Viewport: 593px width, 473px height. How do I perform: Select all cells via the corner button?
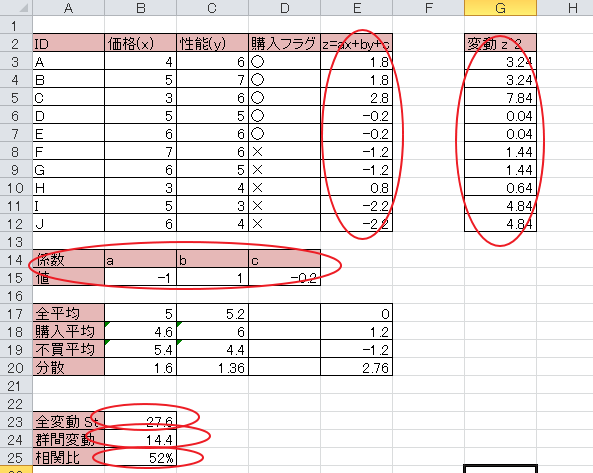(x=16, y=8)
